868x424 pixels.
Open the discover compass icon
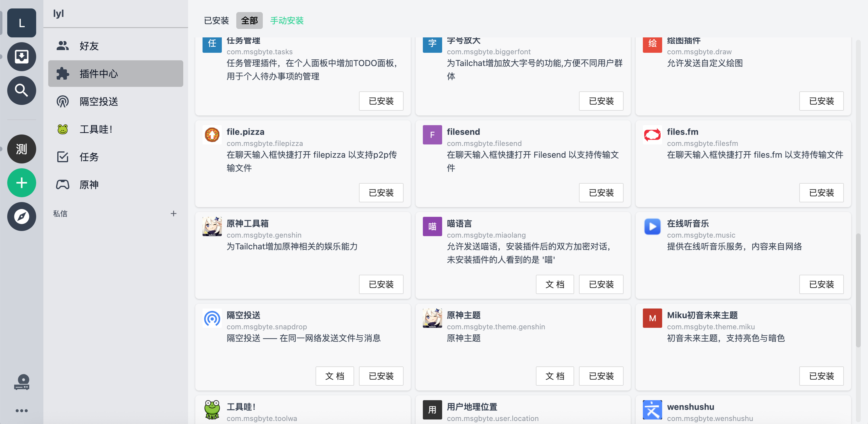coord(22,217)
